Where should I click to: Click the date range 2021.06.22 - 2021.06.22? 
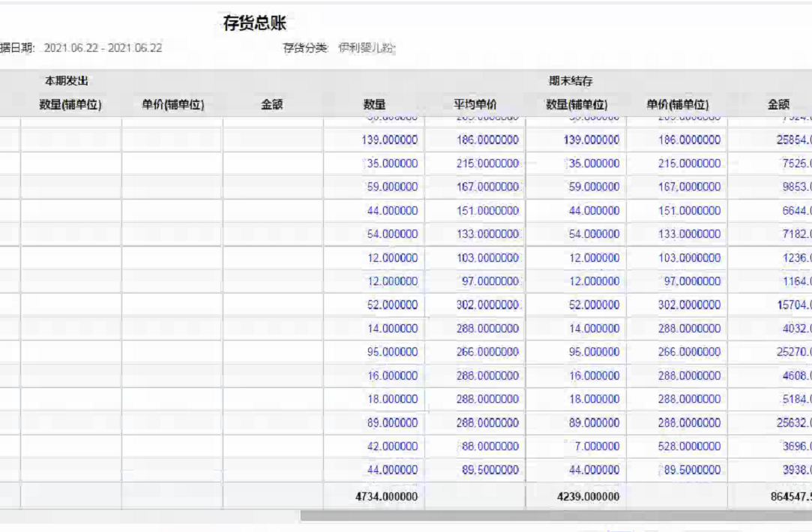(103, 48)
